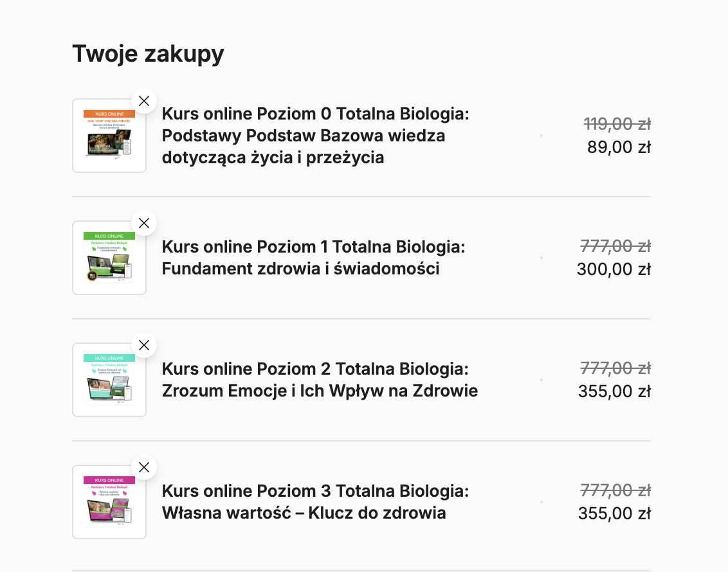Remove Poziom 2 Zrozum Emocje course
The width and height of the screenshot is (728, 572).
click(144, 345)
